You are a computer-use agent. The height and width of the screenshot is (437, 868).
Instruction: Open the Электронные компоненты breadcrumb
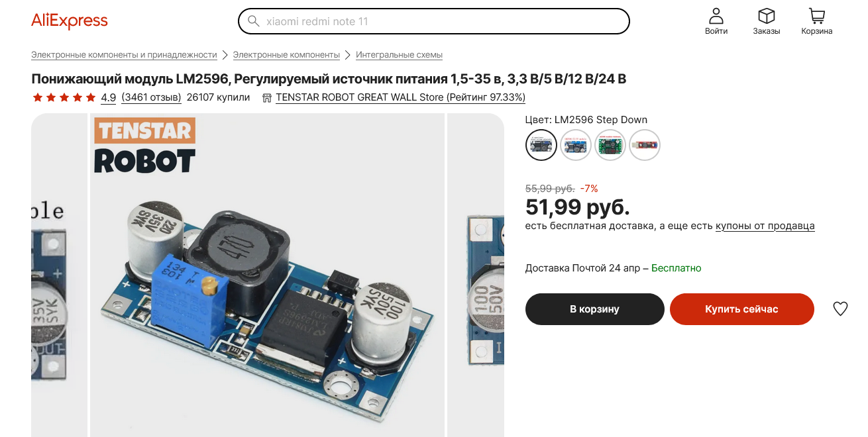coord(286,55)
